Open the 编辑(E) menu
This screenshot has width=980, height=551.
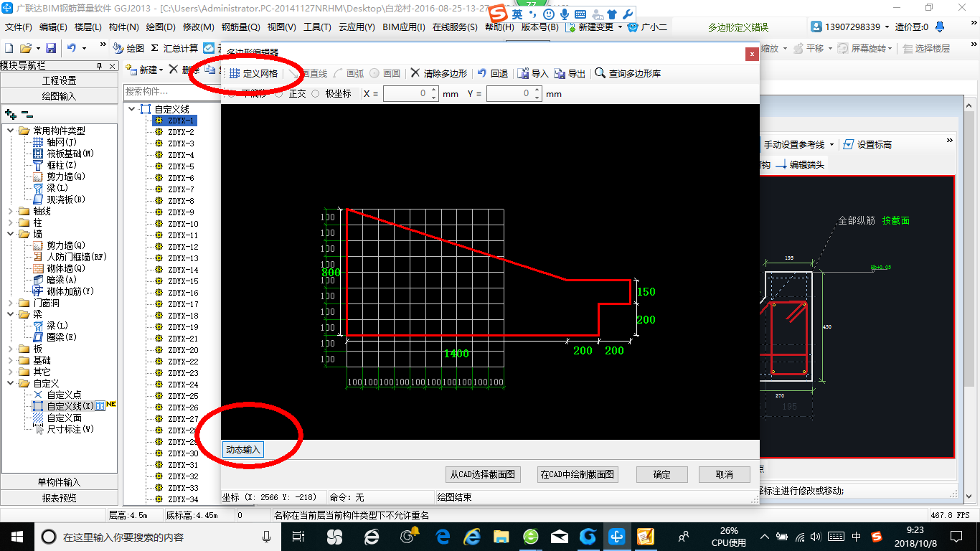click(x=53, y=27)
